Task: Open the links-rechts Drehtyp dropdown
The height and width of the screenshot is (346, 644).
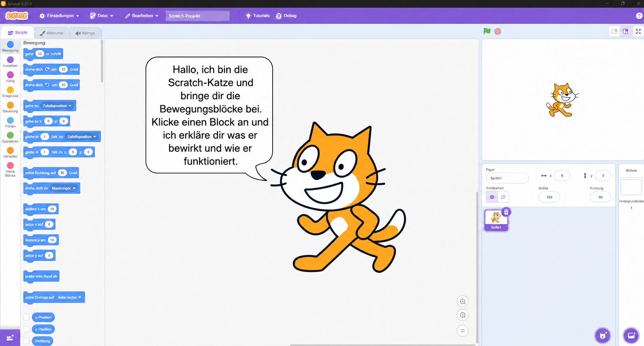Action: tap(70, 297)
